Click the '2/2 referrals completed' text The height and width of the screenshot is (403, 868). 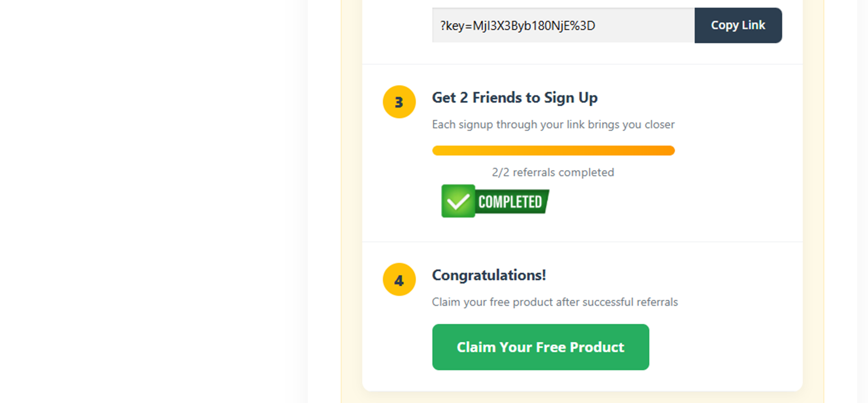(x=553, y=172)
